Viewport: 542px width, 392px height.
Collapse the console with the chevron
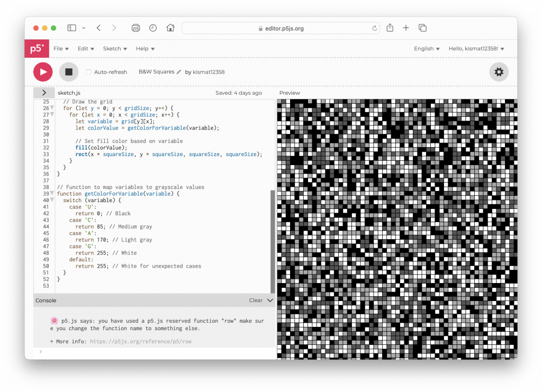point(270,300)
